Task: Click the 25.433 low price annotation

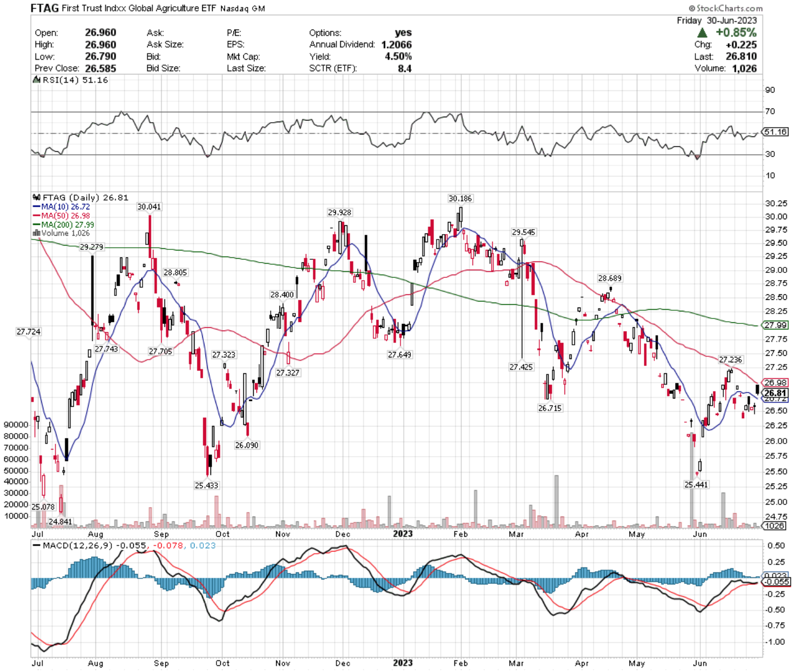Action: pyautogui.click(x=207, y=485)
